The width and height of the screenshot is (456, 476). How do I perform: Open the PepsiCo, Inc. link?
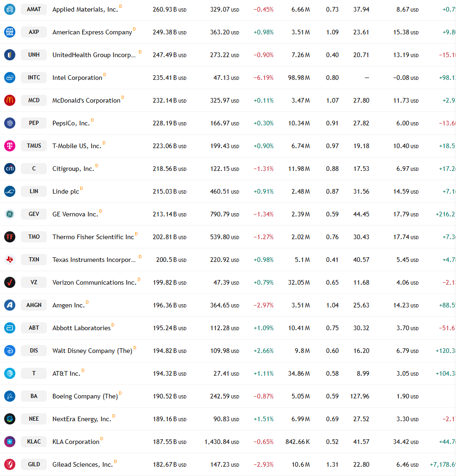71,123
